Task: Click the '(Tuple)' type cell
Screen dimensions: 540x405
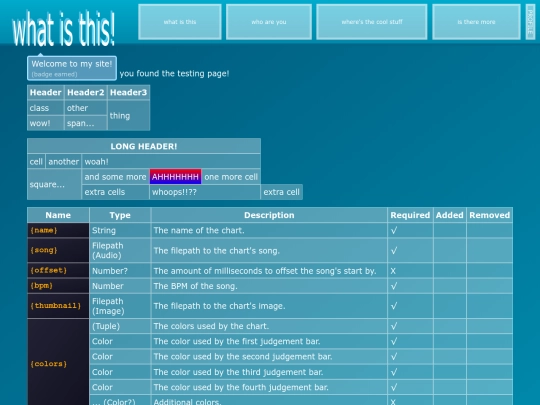Action: pos(120,326)
